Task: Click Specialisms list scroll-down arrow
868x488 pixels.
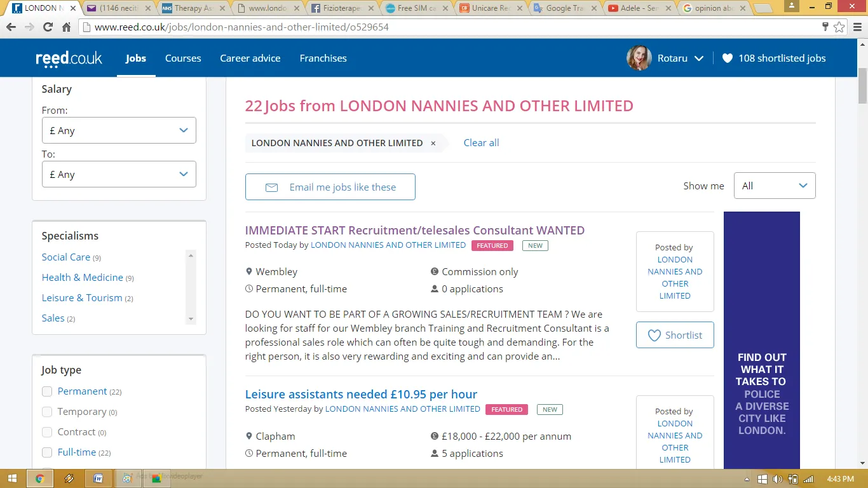Action: coord(191,318)
